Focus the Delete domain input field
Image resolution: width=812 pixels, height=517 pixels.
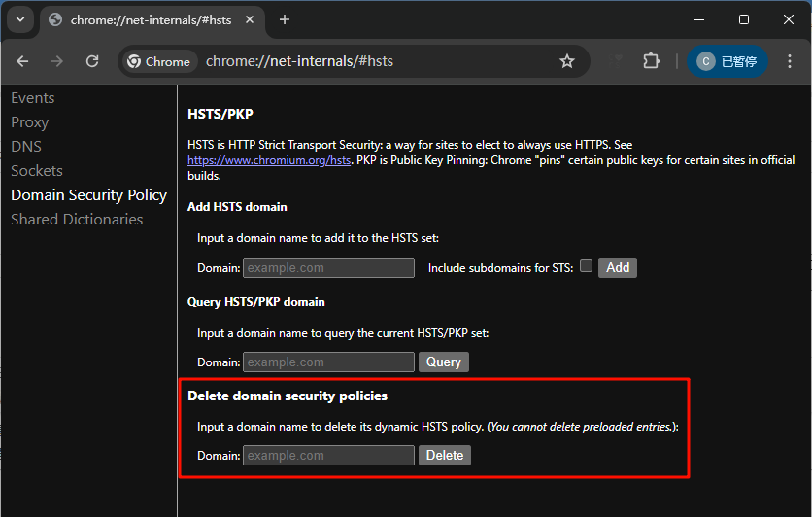(x=328, y=455)
